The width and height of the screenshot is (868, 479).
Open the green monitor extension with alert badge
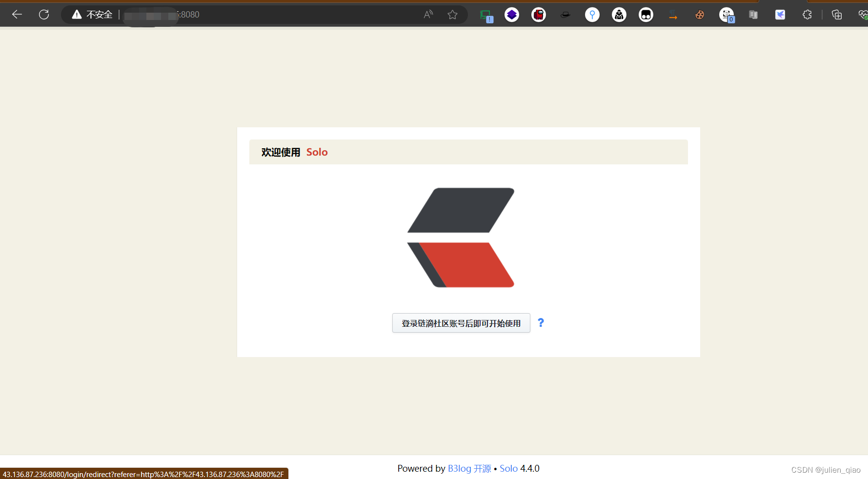(486, 16)
